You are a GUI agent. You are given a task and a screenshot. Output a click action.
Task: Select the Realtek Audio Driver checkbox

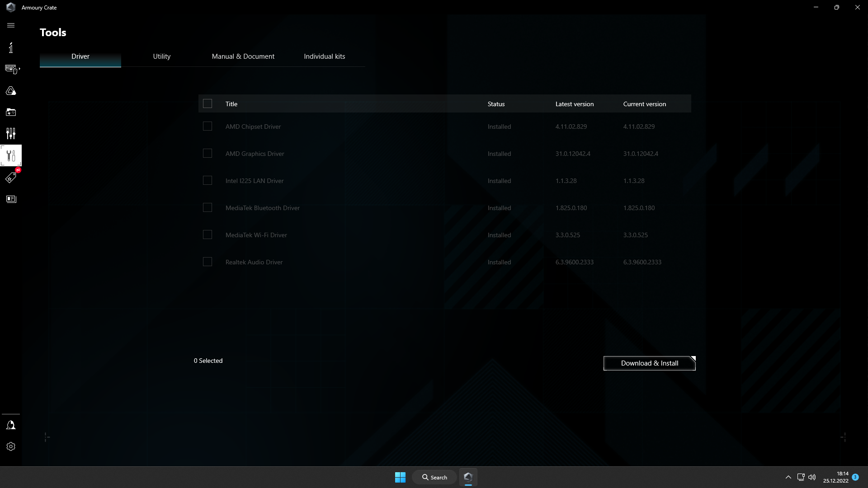click(208, 262)
